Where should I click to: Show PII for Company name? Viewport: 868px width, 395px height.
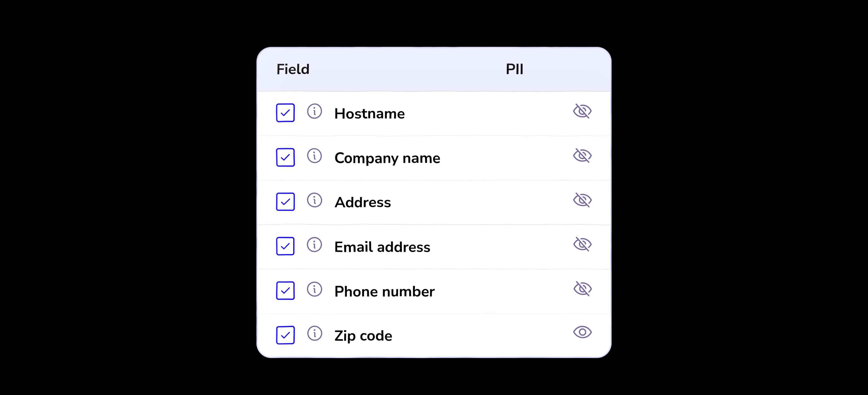[583, 156]
